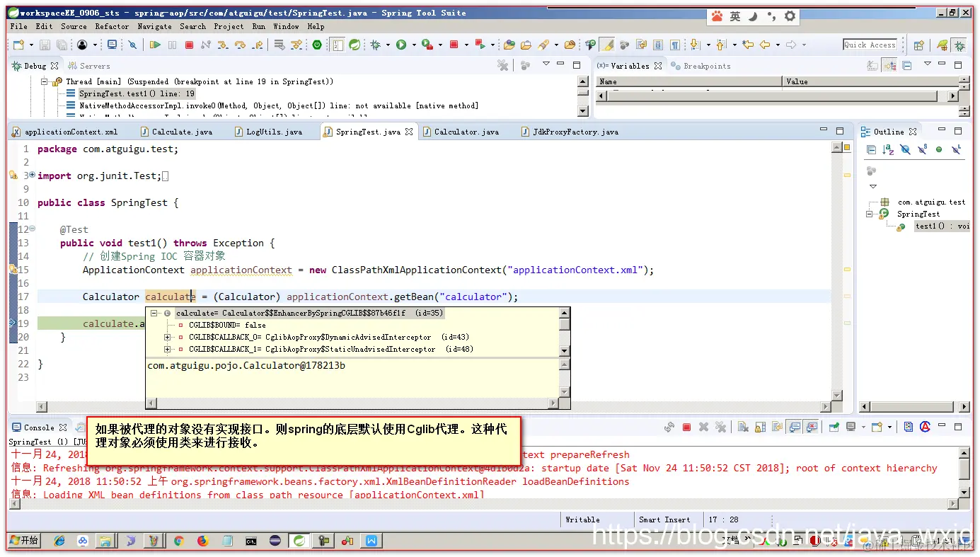Toggle Show Console on Standard Out Changes

click(x=795, y=427)
